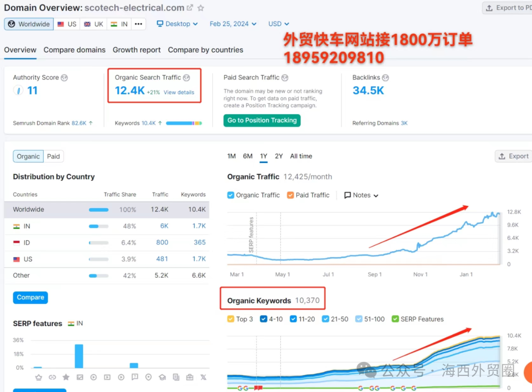Click the sitelinks chain link icon

tap(52, 377)
